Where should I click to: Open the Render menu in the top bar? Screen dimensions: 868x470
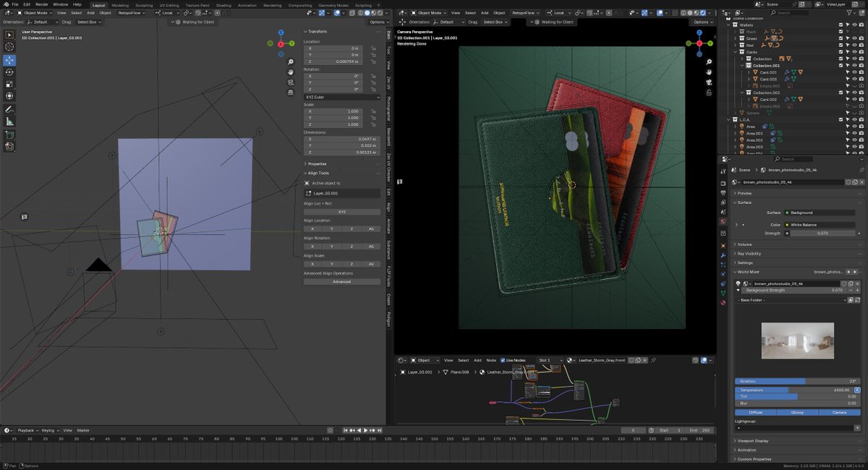point(42,4)
